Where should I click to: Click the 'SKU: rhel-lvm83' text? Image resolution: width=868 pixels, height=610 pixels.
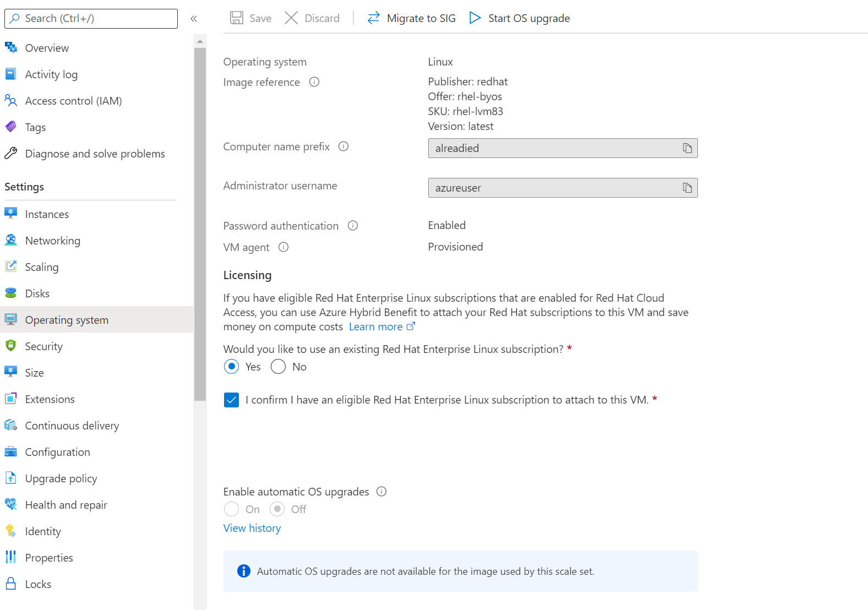[x=466, y=111]
